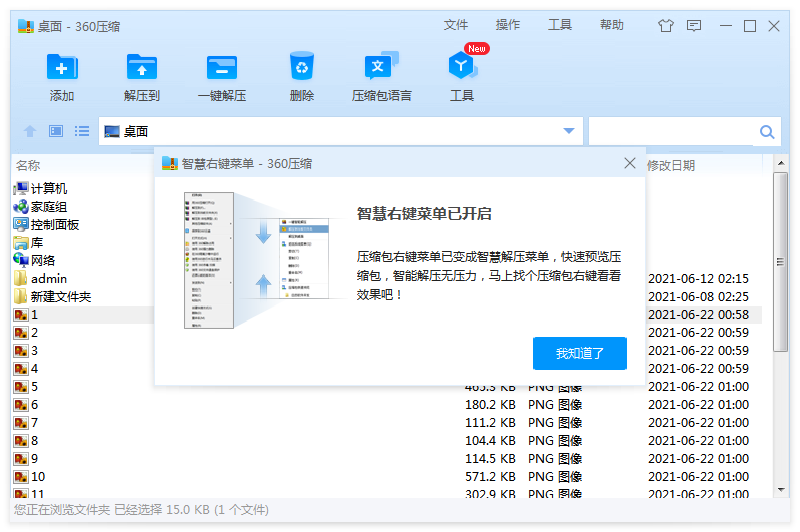Select the 家庭组 homegroup icon

click(20, 207)
